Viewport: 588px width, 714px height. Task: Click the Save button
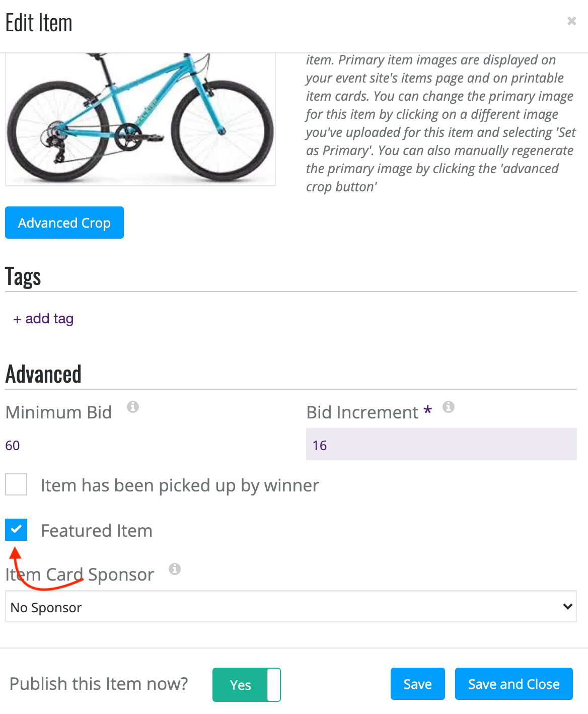tap(418, 684)
